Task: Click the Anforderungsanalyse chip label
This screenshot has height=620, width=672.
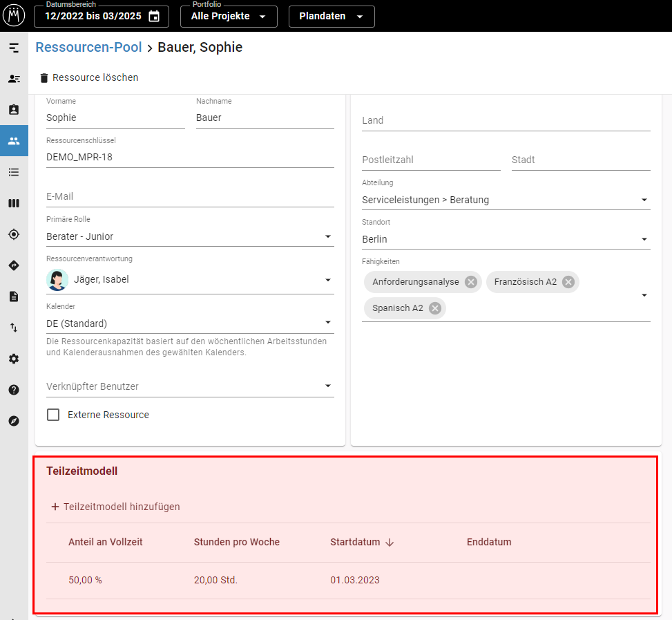Action: [416, 282]
